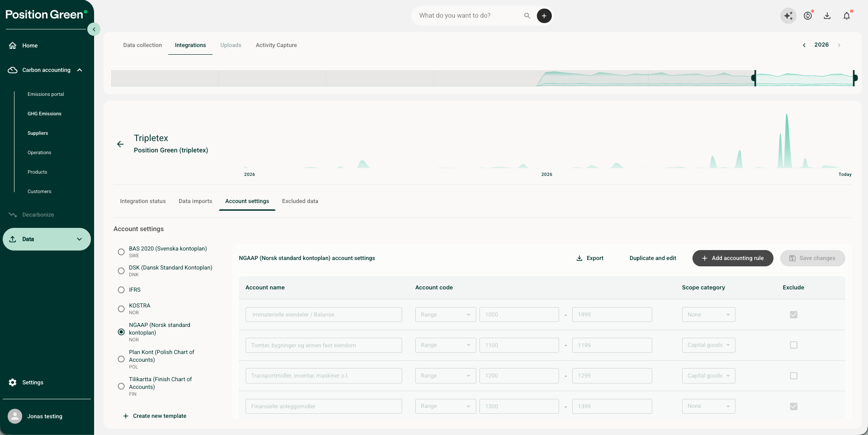Open Integration status tab
This screenshot has width=868, height=435.
pyautogui.click(x=143, y=201)
